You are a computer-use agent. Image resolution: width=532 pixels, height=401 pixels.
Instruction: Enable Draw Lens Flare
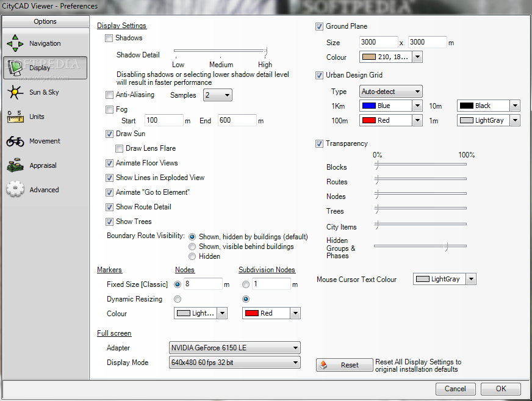tap(119, 148)
